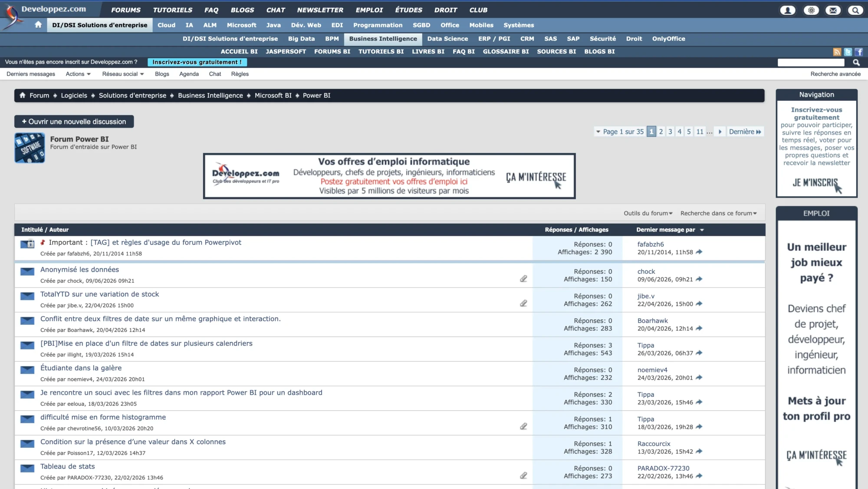Viewport: 868px width, 489px height.
Task: Open page 11 in pagination
Action: pyautogui.click(x=700, y=132)
